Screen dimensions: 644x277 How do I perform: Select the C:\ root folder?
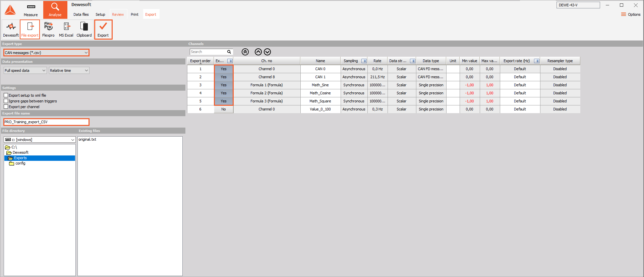coord(11,147)
